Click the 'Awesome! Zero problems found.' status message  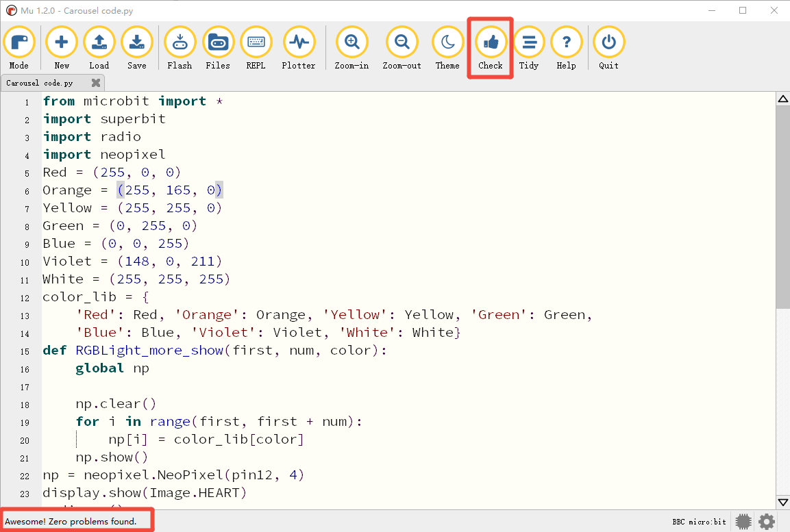(x=71, y=522)
